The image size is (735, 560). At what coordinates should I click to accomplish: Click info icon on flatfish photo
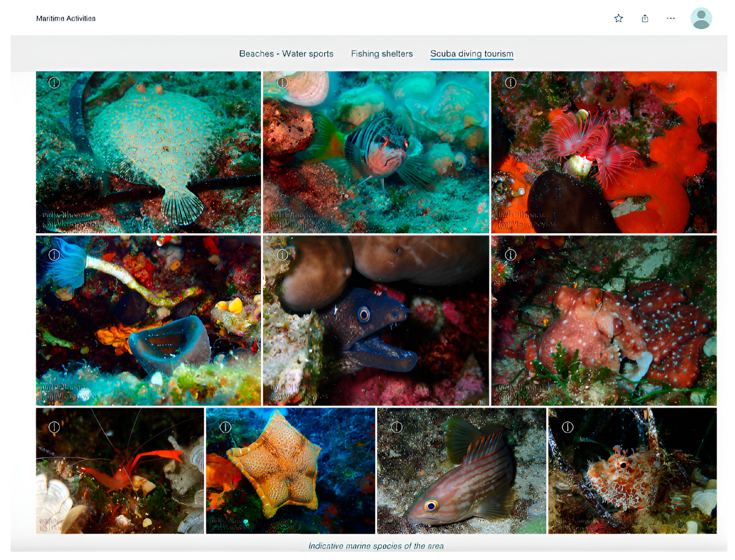tap(54, 82)
